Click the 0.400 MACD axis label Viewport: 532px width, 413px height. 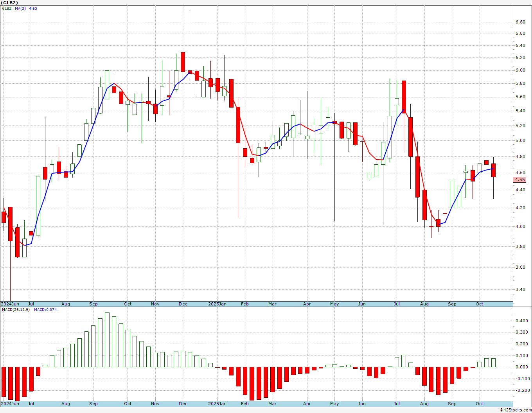click(521, 321)
